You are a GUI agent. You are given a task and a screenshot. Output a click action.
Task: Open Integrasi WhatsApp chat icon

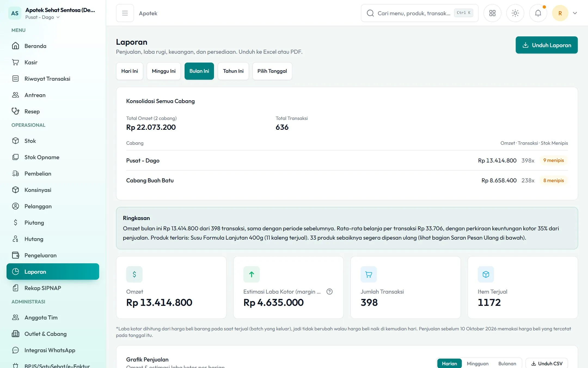coord(16,350)
